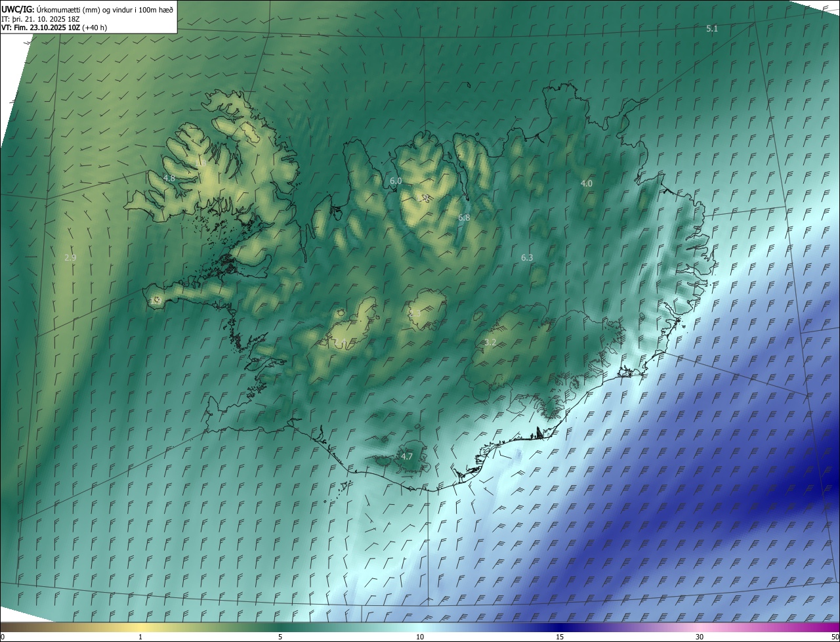Click the 10 tick label on the colour scale
Viewport: 840px width, 642px height.
tap(420, 637)
